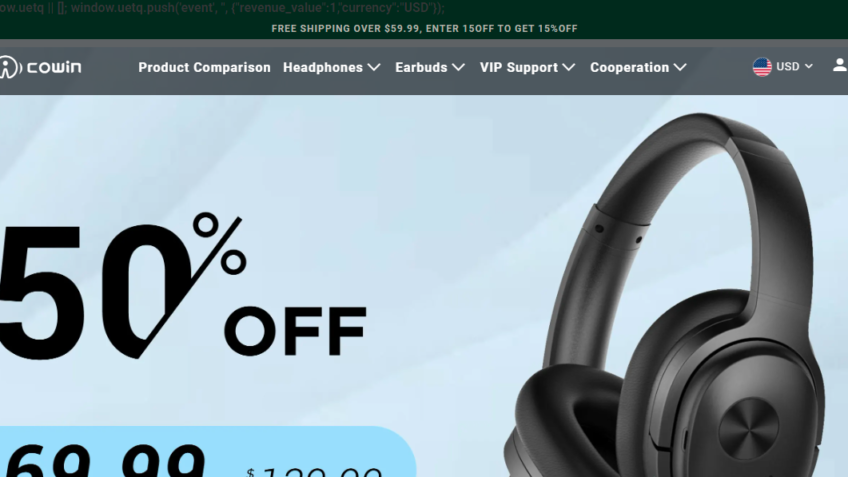Click the small arrow beside USD
This screenshot has width=848, height=477.
coord(809,66)
